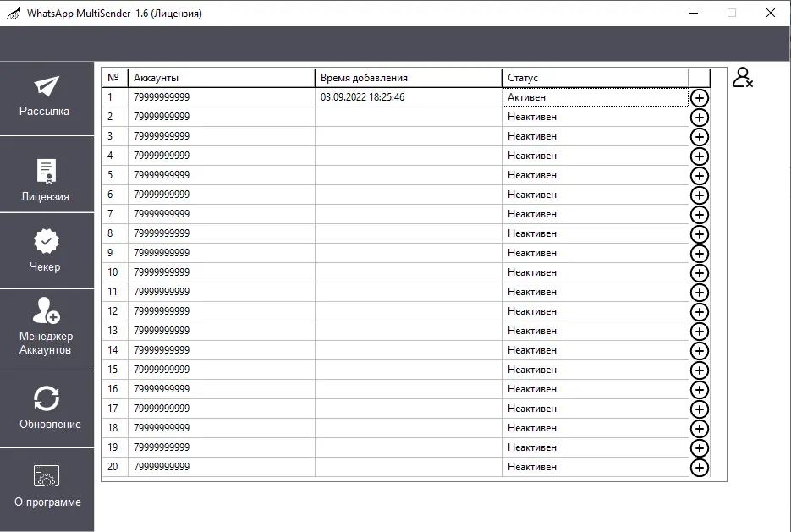This screenshot has width=791, height=532.
Task: Select Неактивен status in row 20
Action: tap(596, 467)
